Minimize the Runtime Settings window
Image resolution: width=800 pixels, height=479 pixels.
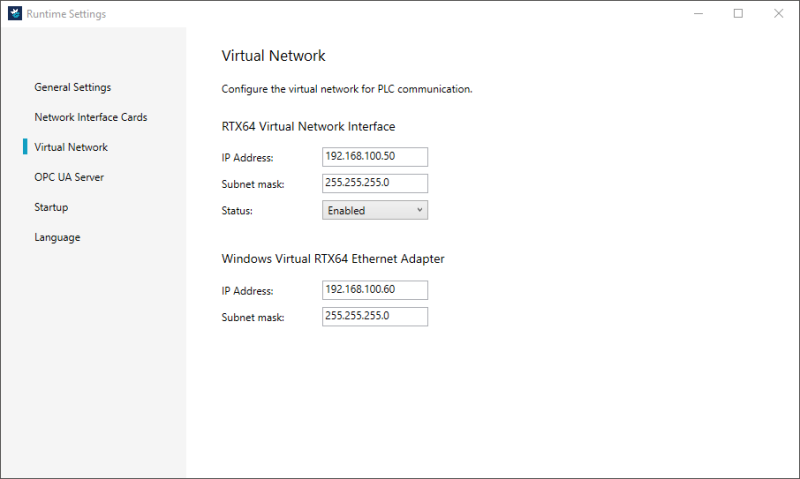697,14
